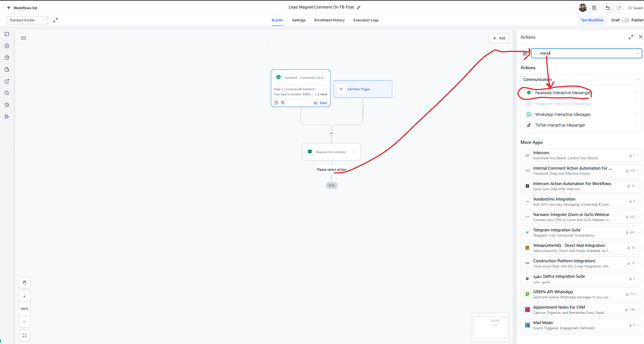The height and width of the screenshot is (344, 644).
Task: Fit workflow to screen
Action: [x=24, y=336]
